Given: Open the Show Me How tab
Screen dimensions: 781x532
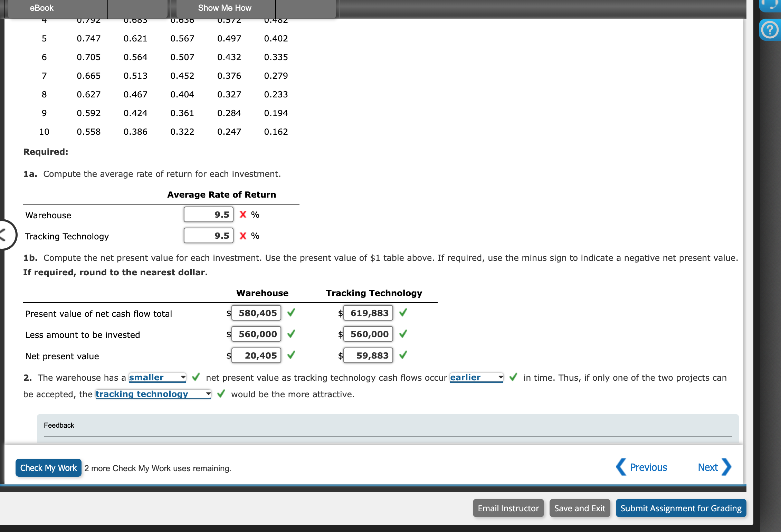Looking at the screenshot, I should 225,8.
